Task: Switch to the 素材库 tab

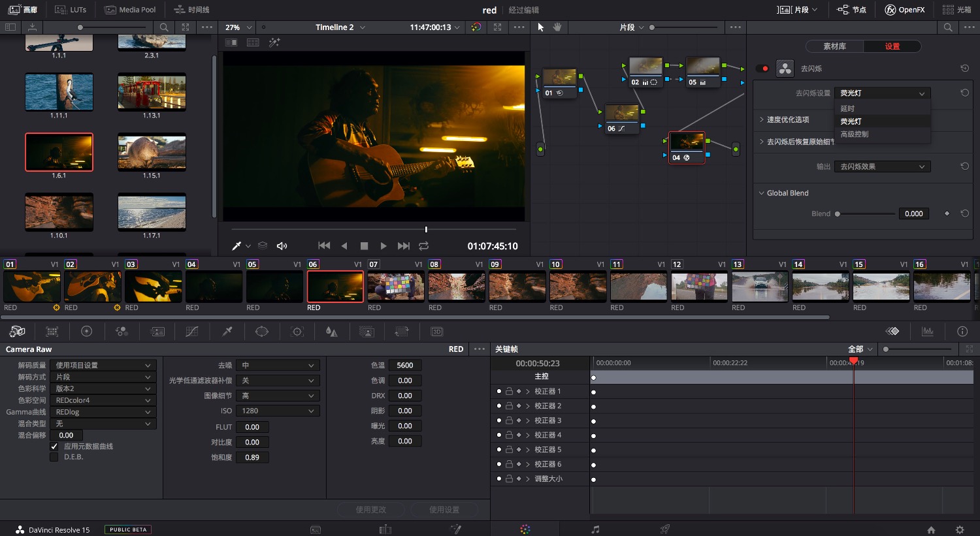Action: (834, 46)
